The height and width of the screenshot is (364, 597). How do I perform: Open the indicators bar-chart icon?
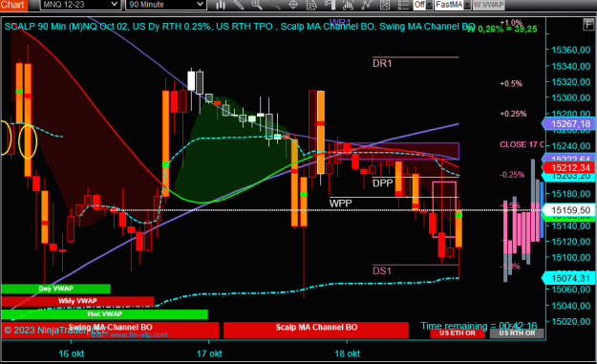tap(348, 5)
